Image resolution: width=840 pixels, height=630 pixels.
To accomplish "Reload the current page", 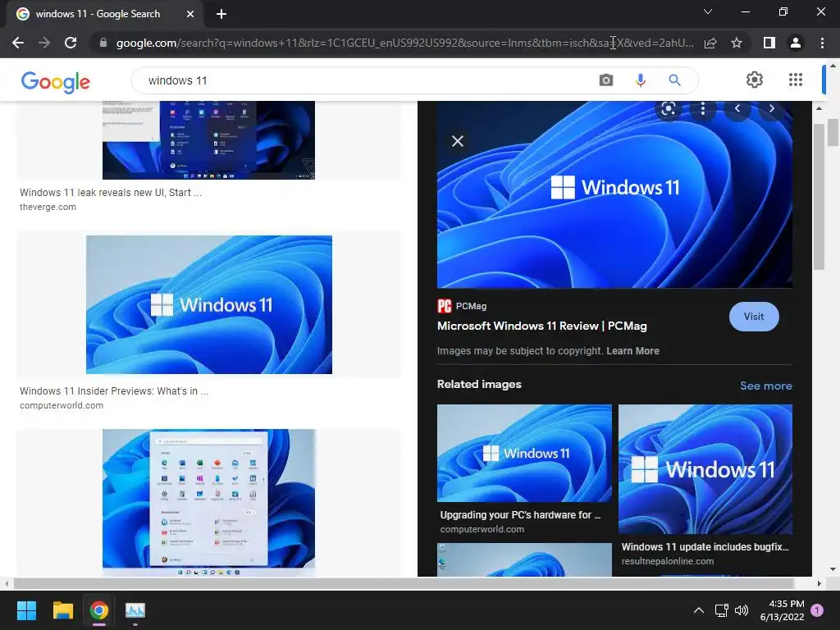I will coord(71,43).
